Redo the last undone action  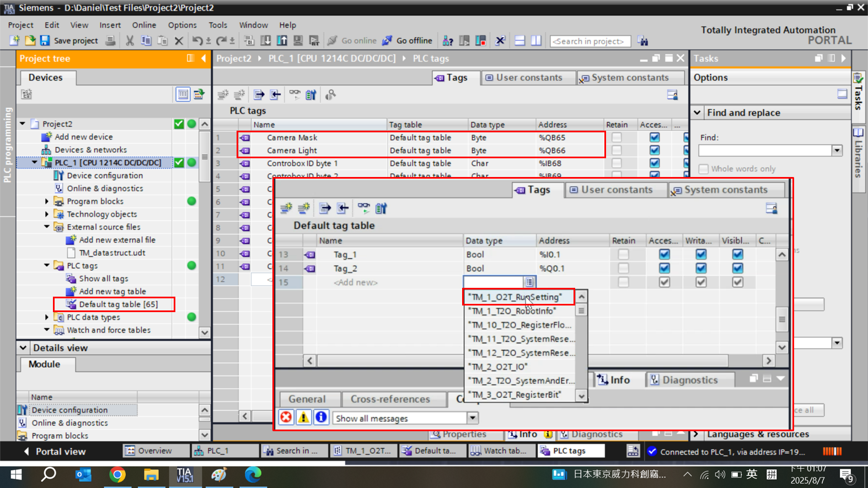221,40
